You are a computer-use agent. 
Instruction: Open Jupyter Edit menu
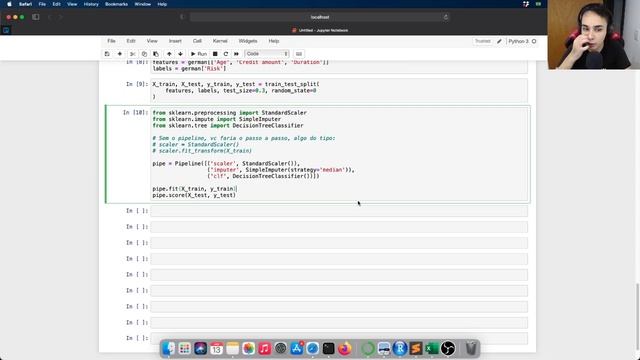click(131, 41)
